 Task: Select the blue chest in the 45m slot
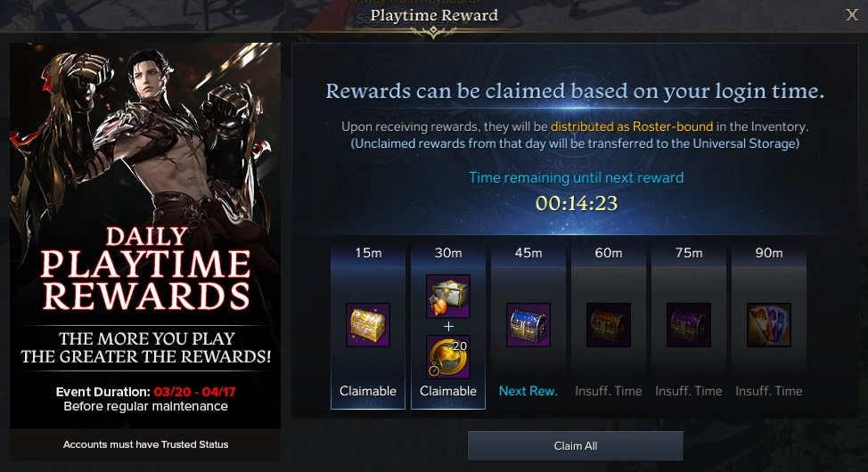pos(528,325)
